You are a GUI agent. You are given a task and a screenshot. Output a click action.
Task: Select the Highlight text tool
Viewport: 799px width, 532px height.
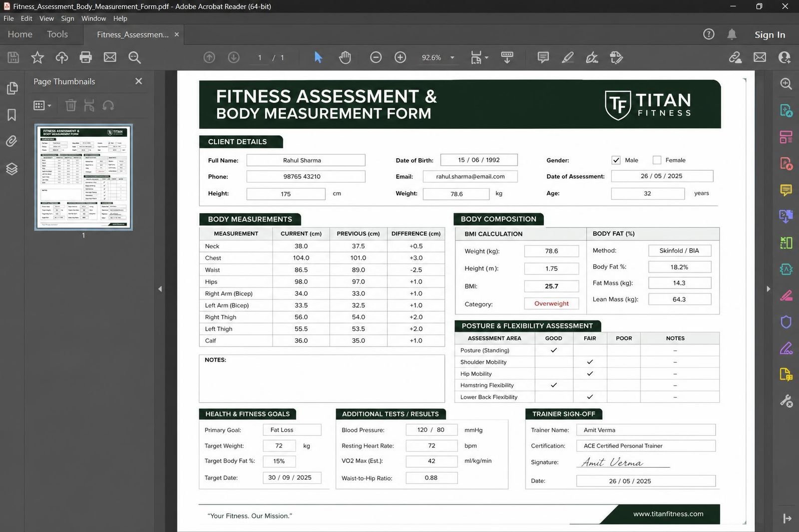pyautogui.click(x=568, y=57)
